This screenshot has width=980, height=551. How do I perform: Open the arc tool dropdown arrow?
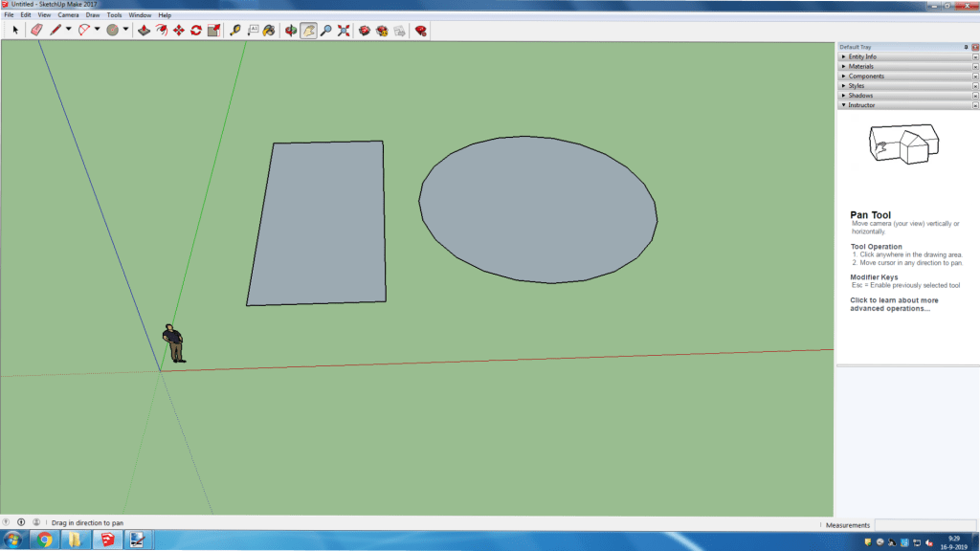coord(97,31)
